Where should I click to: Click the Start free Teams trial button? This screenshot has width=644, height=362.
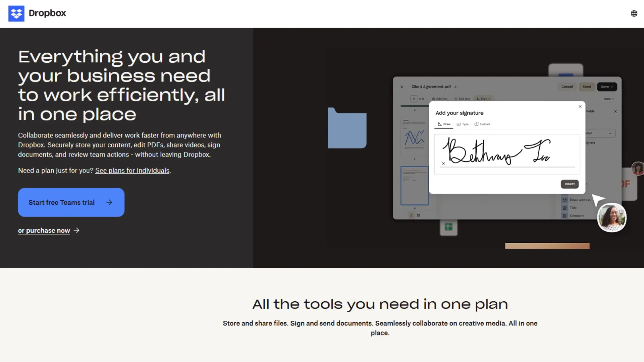[71, 202]
